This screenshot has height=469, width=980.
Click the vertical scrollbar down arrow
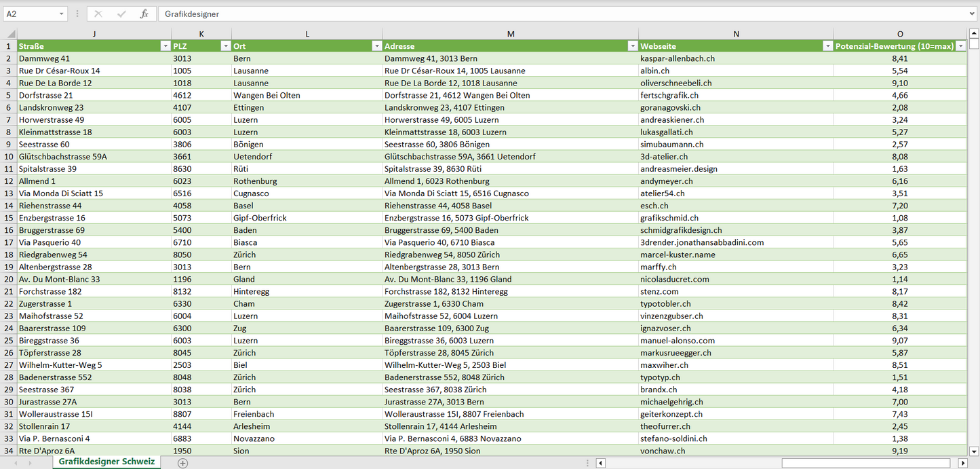coord(974,451)
